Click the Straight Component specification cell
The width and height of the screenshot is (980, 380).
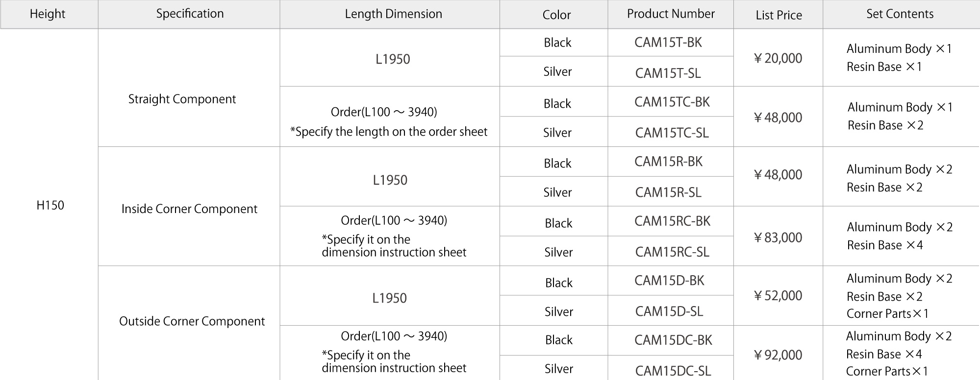182,99
